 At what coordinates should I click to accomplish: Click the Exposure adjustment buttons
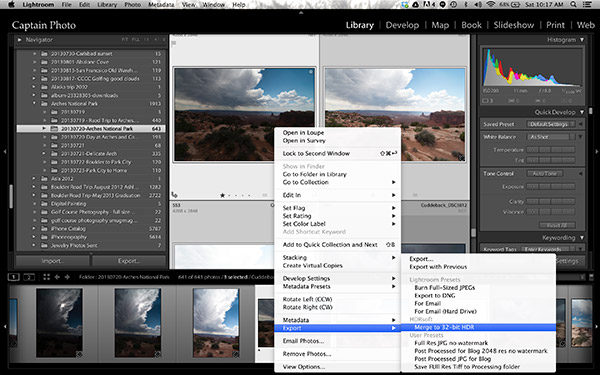click(551, 187)
